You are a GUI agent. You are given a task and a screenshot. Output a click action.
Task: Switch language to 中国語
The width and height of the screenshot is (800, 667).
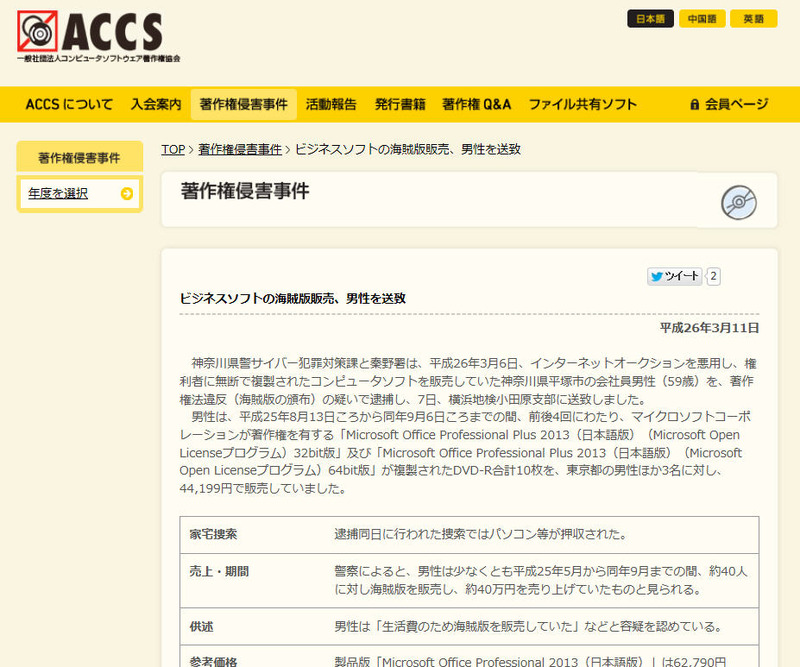click(702, 19)
